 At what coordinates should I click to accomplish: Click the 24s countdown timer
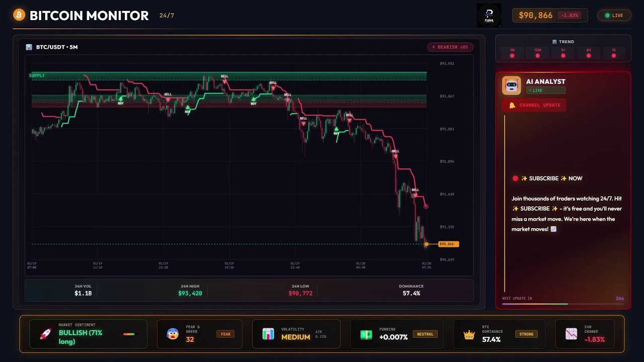pyautogui.click(x=620, y=299)
